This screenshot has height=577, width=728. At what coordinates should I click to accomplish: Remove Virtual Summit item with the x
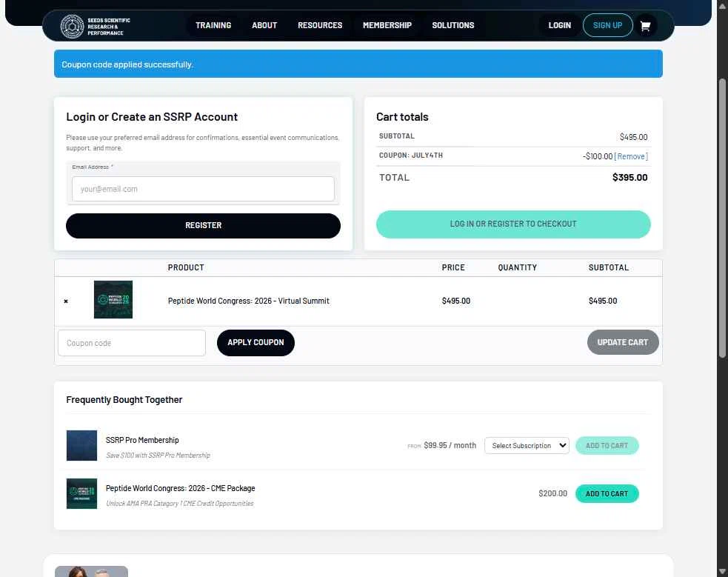click(x=66, y=301)
